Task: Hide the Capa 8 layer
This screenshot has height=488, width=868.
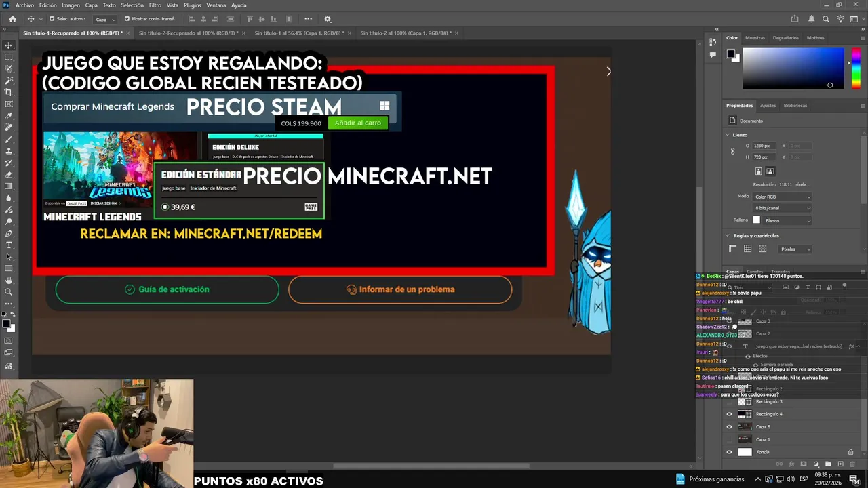Action: tap(730, 427)
